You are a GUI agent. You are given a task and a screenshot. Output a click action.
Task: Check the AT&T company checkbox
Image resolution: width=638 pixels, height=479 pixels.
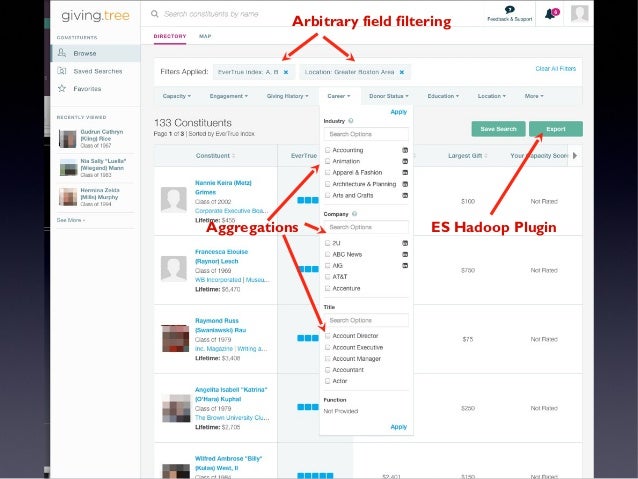(327, 277)
